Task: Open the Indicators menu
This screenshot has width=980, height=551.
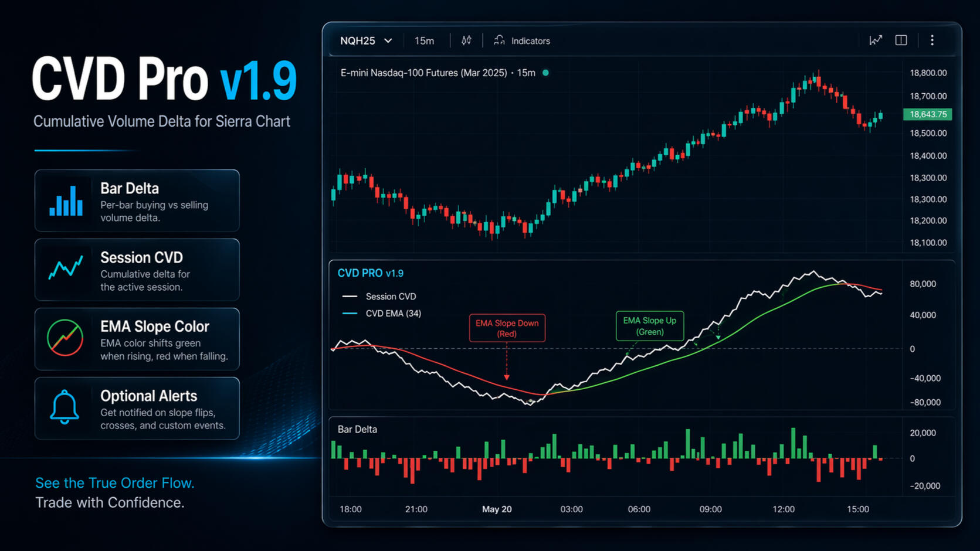Action: [x=522, y=40]
